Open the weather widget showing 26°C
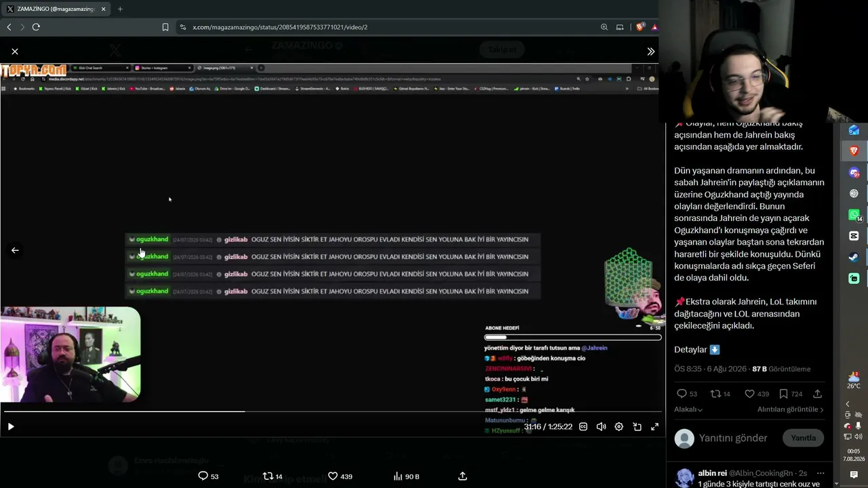The height and width of the screenshot is (488, 868). (x=854, y=380)
